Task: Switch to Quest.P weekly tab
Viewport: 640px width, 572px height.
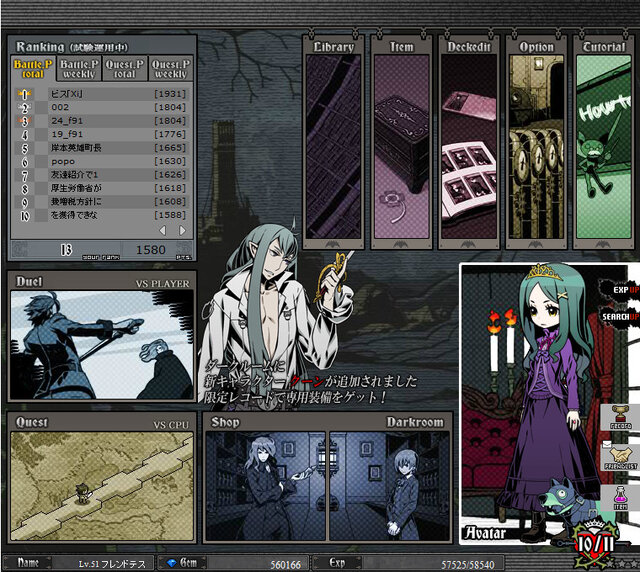Action: [x=171, y=69]
